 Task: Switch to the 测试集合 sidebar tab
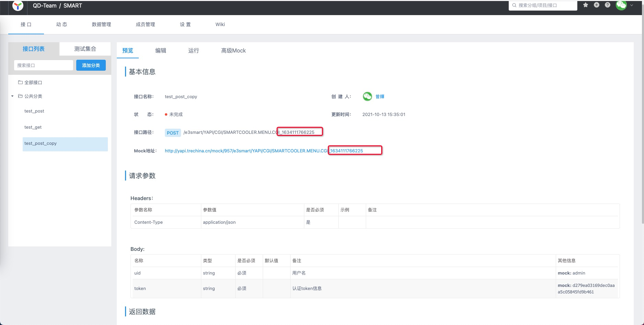click(x=85, y=49)
